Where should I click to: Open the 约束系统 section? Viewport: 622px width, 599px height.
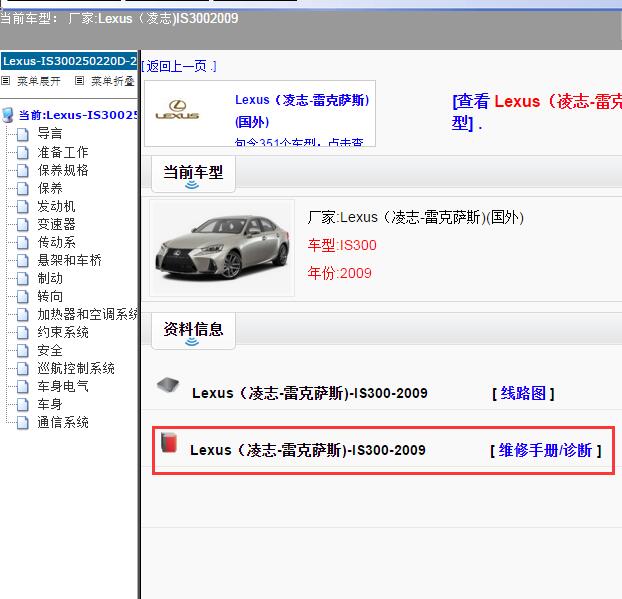pos(63,332)
